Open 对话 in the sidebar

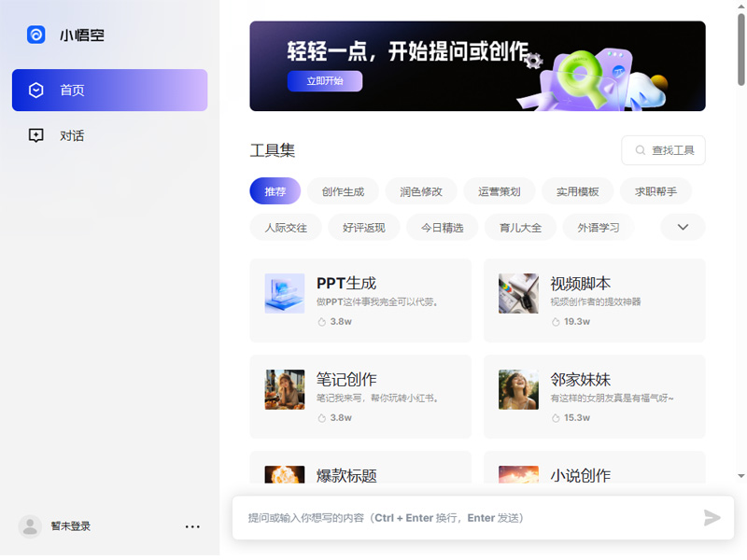pos(72,135)
